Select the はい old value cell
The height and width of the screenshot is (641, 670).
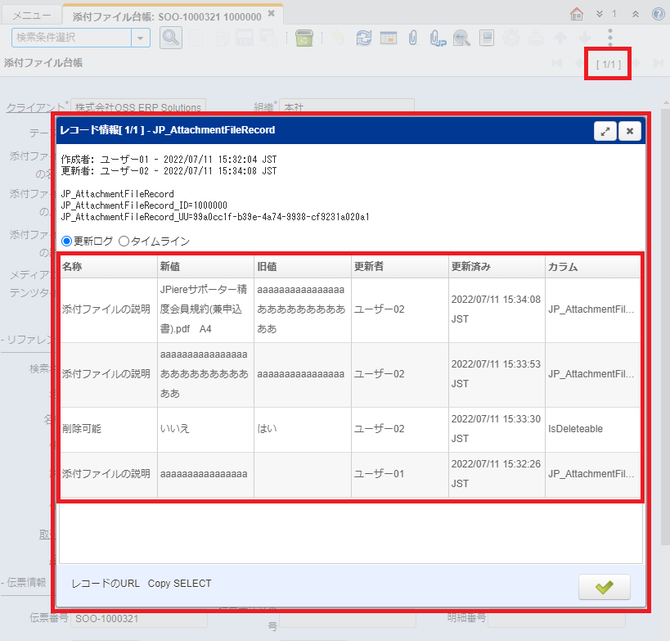coord(303,429)
